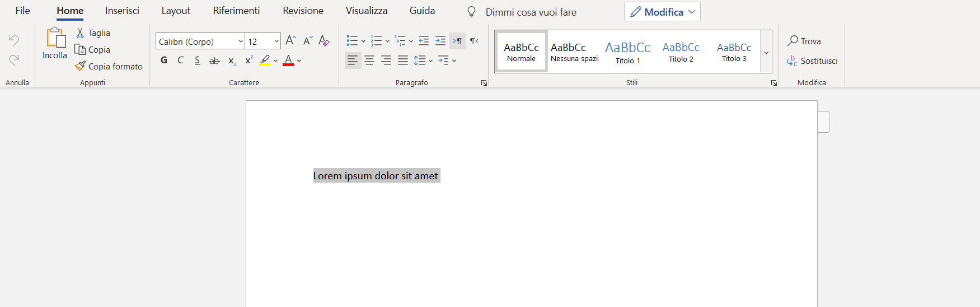Image resolution: width=980 pixels, height=307 pixels.
Task: Apply yellow text highlight color
Action: 265,60
